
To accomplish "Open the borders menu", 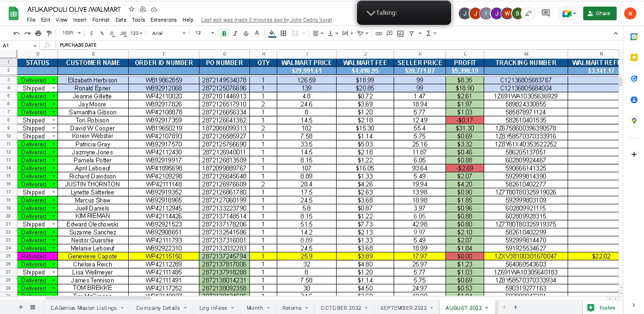I will pyautogui.click(x=283, y=33).
